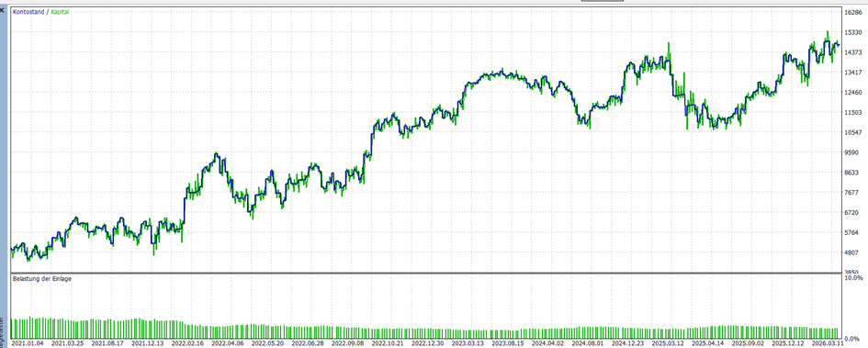Click the 2021.01.04 date label
Viewport: 868px width, 348px height.
[x=28, y=343]
